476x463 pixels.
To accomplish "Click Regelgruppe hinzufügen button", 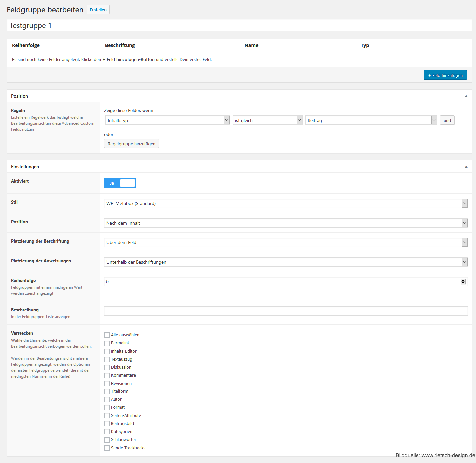I will 131,144.
